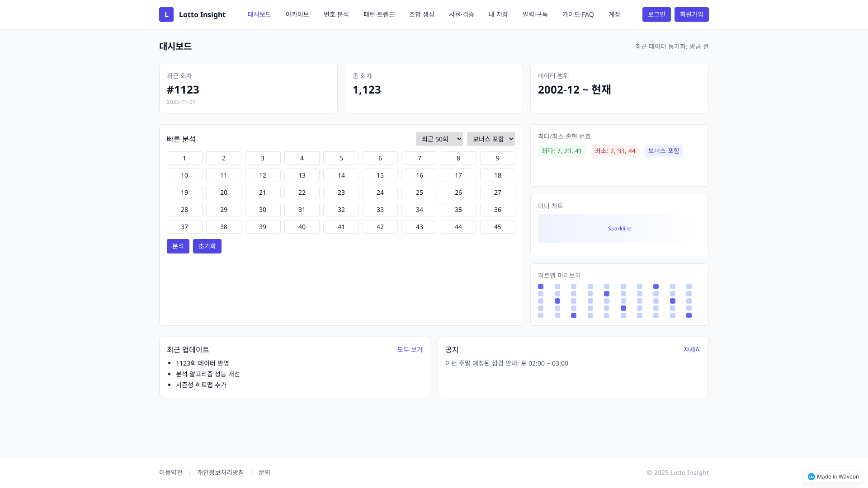
Task: Click the Sparkline mini chart
Action: tap(619, 229)
